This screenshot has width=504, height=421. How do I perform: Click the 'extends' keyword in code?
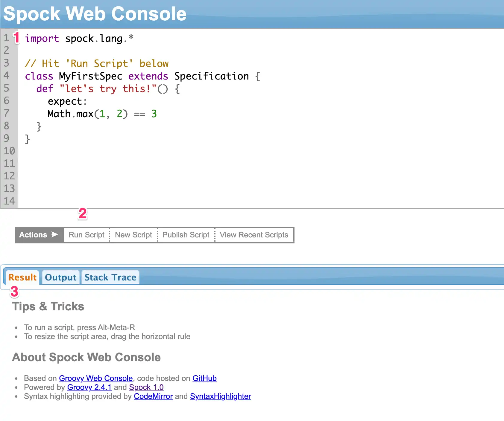pyautogui.click(x=148, y=76)
